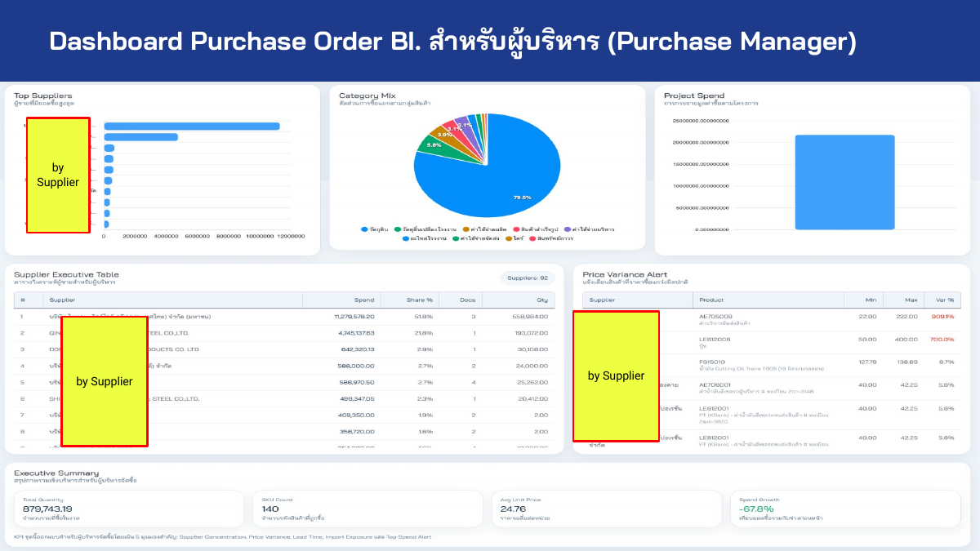Click product code AE705009

(x=715, y=316)
